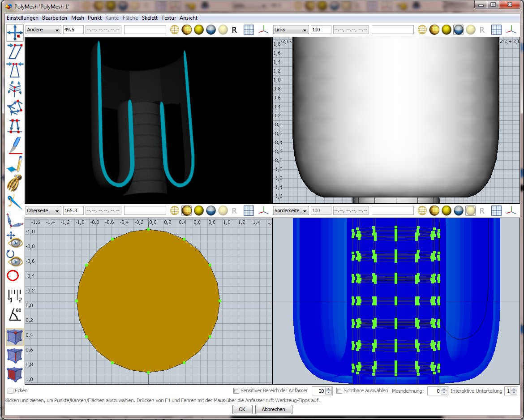Select the 60-degree angle measure tool
This screenshot has width=524, height=420.
click(x=15, y=314)
